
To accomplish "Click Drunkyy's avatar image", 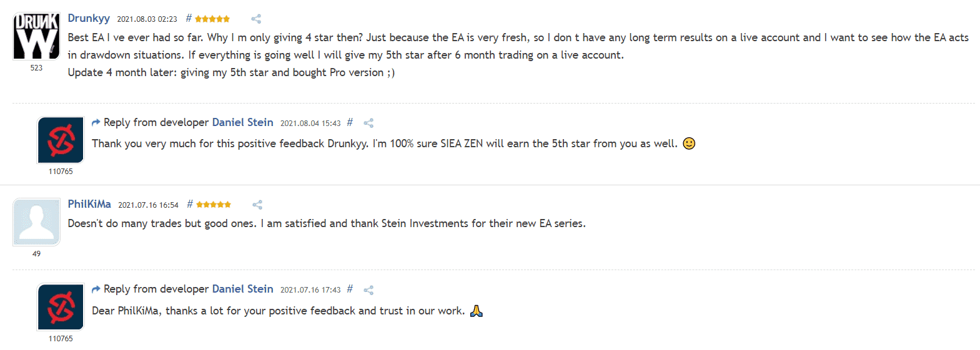I will (x=36, y=36).
